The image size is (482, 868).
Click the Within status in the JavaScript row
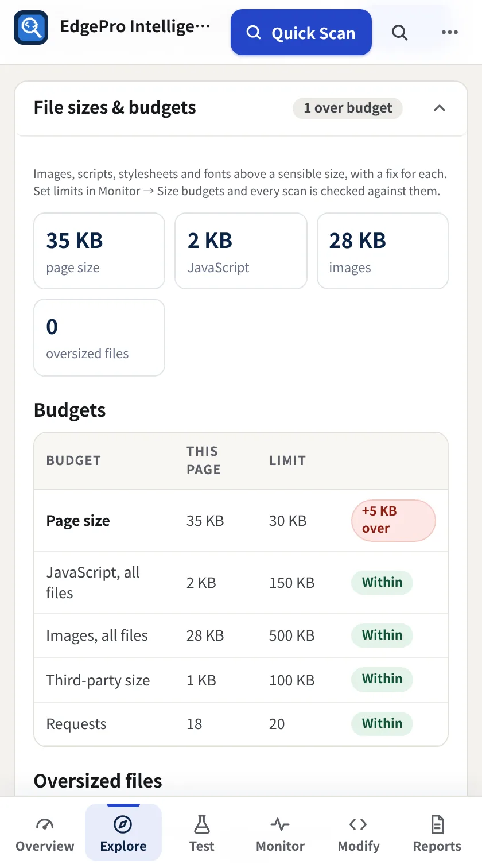coord(382,582)
